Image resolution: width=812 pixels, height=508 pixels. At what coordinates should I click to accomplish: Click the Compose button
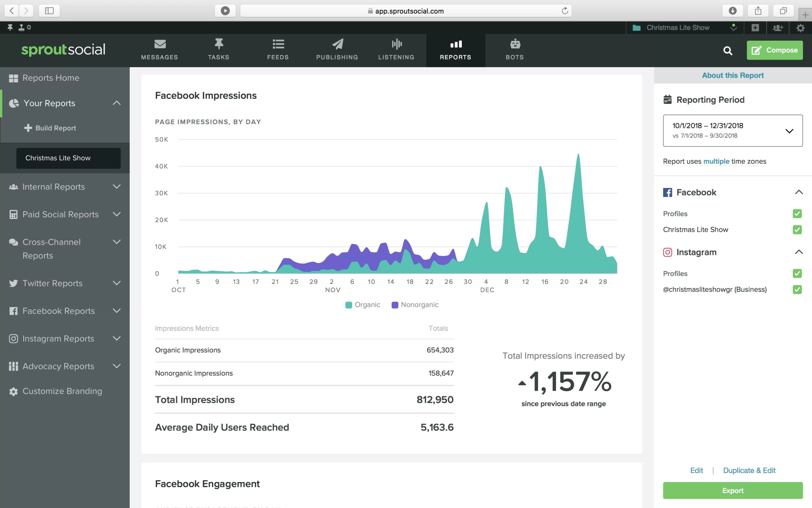coord(775,50)
